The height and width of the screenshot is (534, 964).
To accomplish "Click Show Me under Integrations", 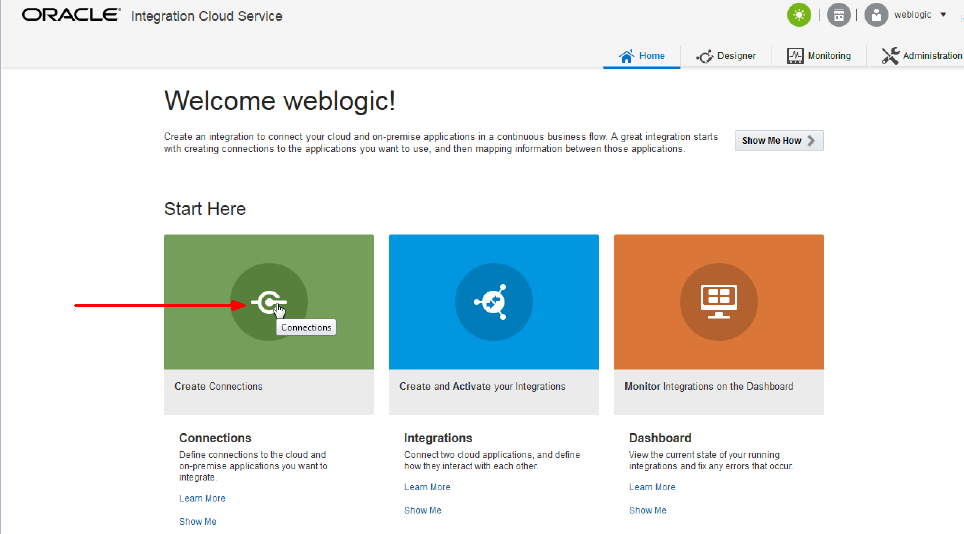I will (423, 510).
